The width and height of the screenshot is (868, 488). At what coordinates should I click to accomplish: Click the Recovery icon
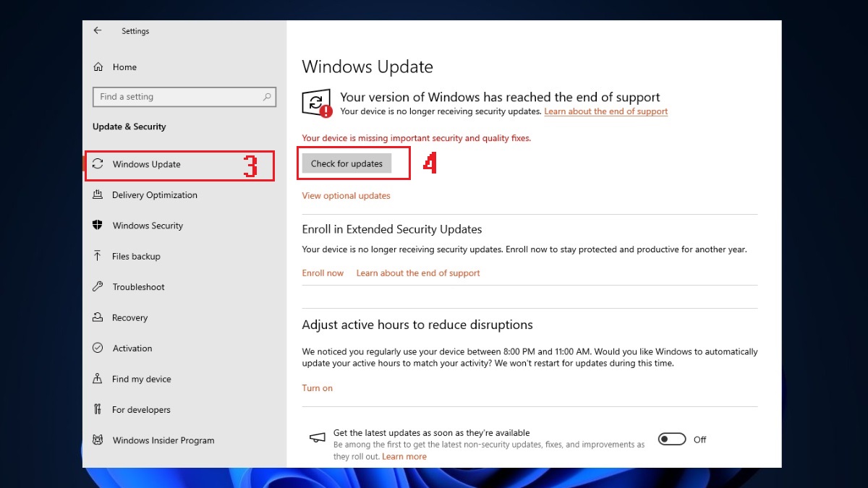coord(98,317)
